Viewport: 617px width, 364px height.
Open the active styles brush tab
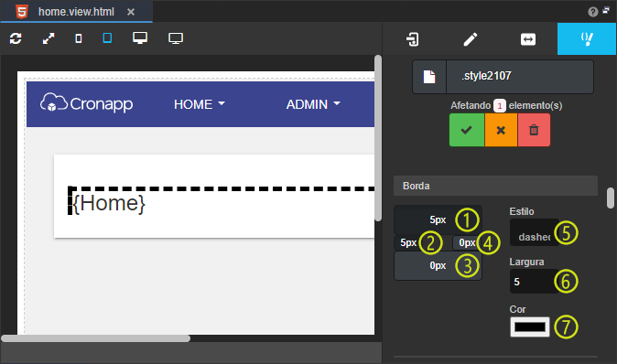click(x=587, y=39)
